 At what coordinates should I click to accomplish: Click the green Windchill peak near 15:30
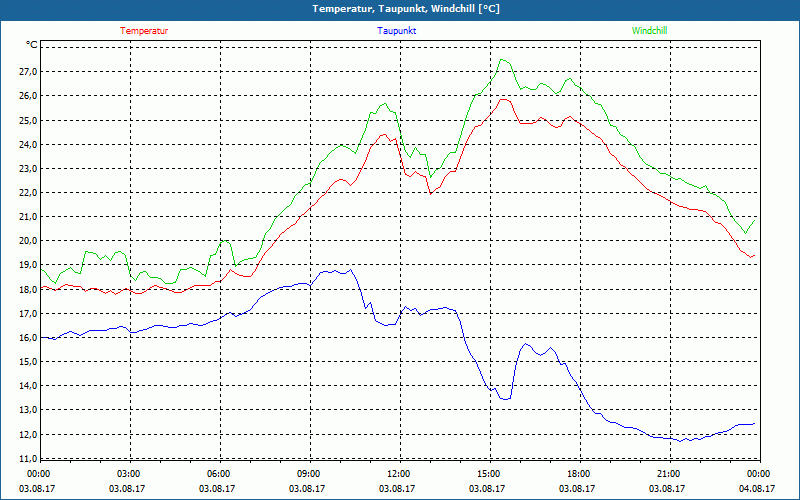pyautogui.click(x=503, y=60)
